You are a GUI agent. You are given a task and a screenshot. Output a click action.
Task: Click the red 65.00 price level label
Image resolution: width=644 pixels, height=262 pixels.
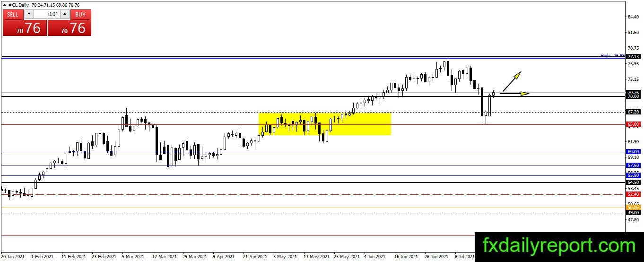click(x=633, y=124)
